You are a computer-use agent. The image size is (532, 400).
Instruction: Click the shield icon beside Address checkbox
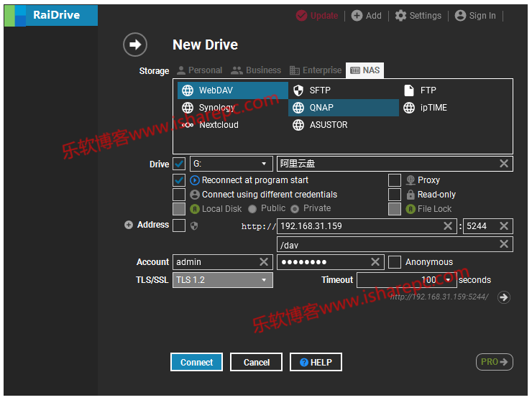click(194, 225)
